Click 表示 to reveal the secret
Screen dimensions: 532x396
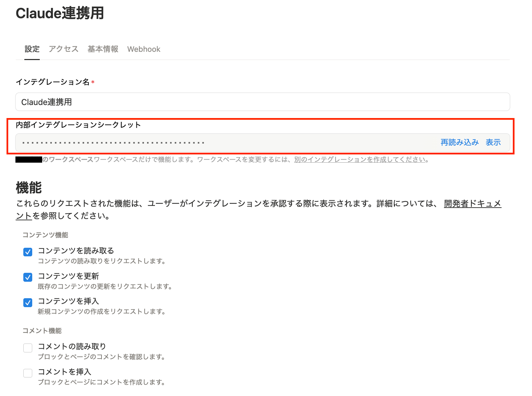[x=493, y=142]
